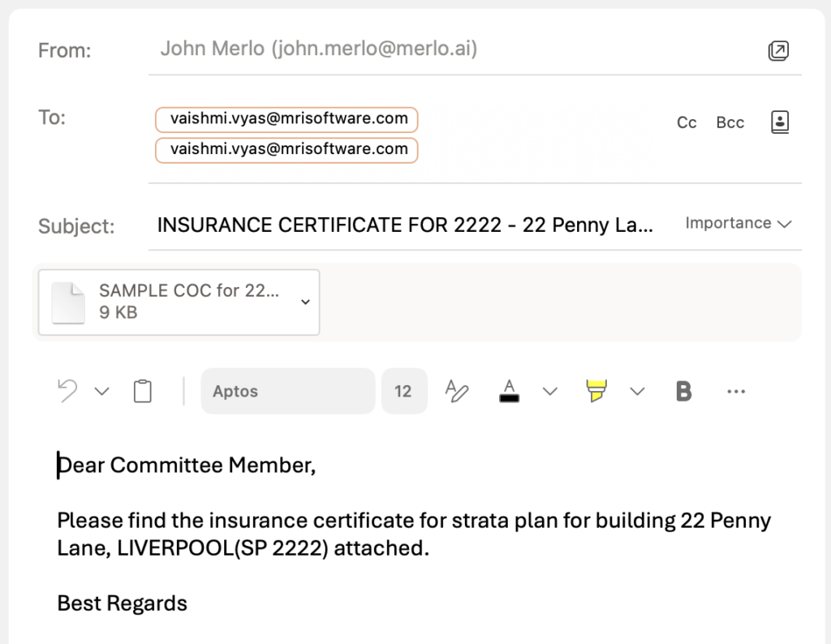Viewport: 831px width, 644px height.
Task: Click into the Subject field text
Action: (405, 225)
